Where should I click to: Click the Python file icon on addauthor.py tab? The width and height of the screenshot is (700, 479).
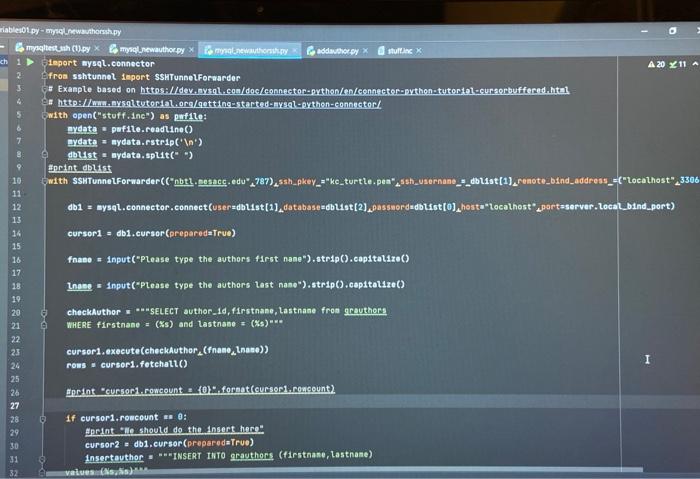point(311,51)
